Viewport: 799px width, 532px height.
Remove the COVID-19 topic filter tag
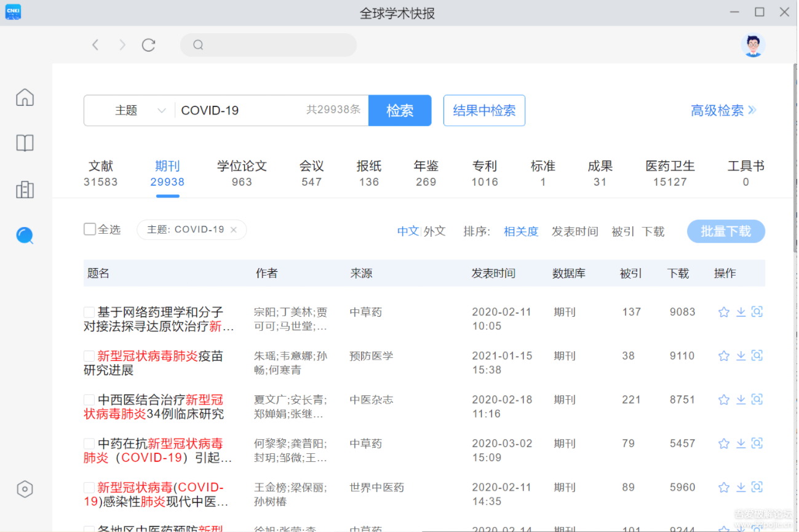point(233,229)
